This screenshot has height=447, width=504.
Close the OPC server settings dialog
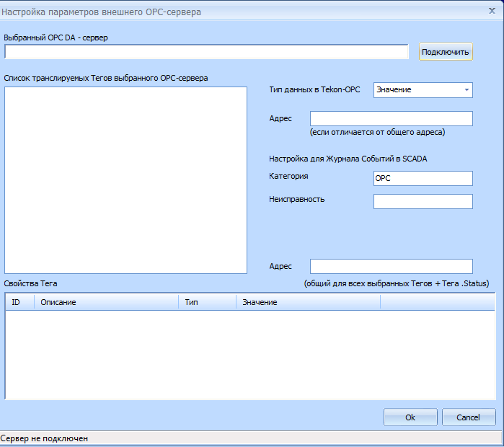tap(490, 12)
